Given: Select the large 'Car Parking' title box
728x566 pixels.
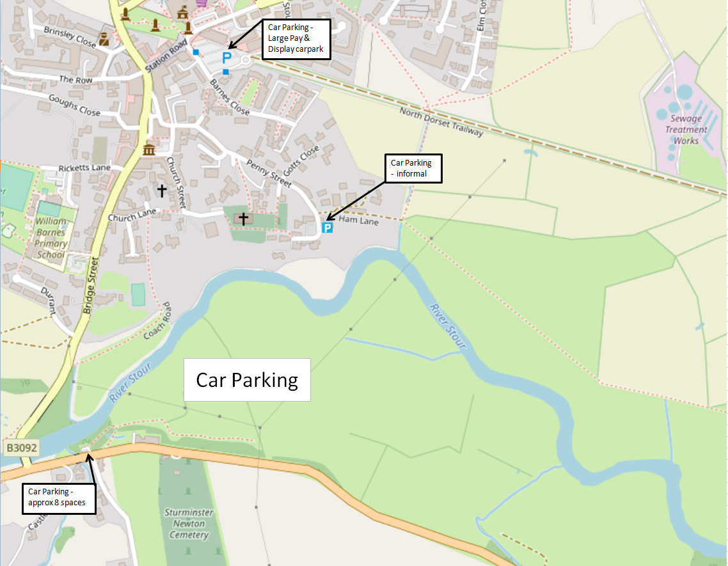Looking at the screenshot, I should [247, 380].
